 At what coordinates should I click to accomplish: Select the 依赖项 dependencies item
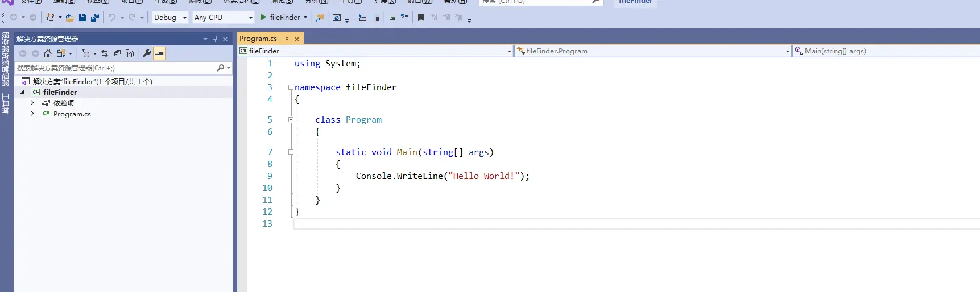pyautogui.click(x=64, y=103)
